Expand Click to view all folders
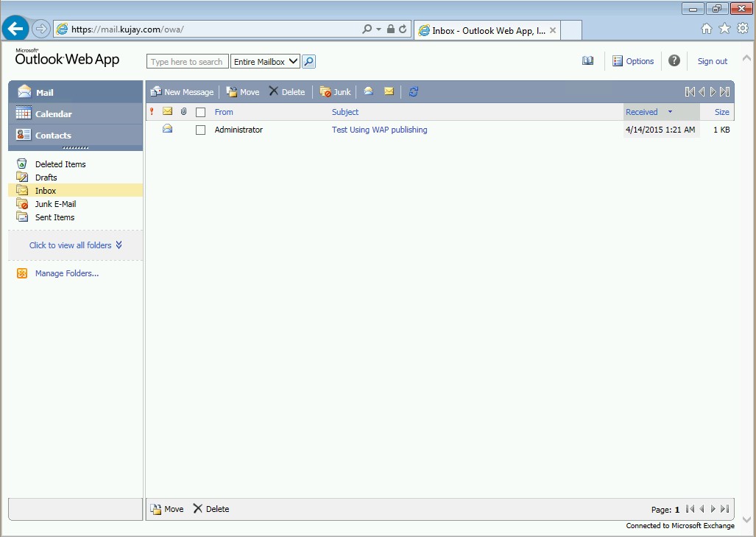The image size is (756, 537). (x=76, y=245)
